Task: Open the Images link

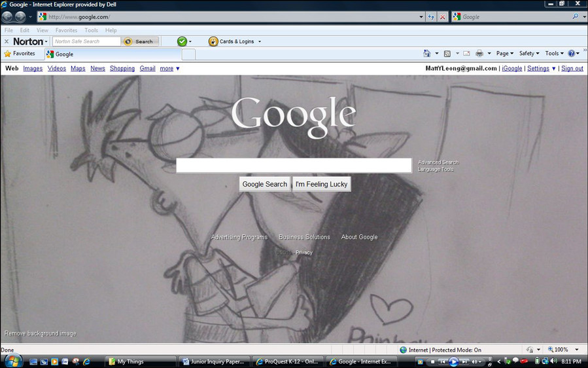Action: 33,68
